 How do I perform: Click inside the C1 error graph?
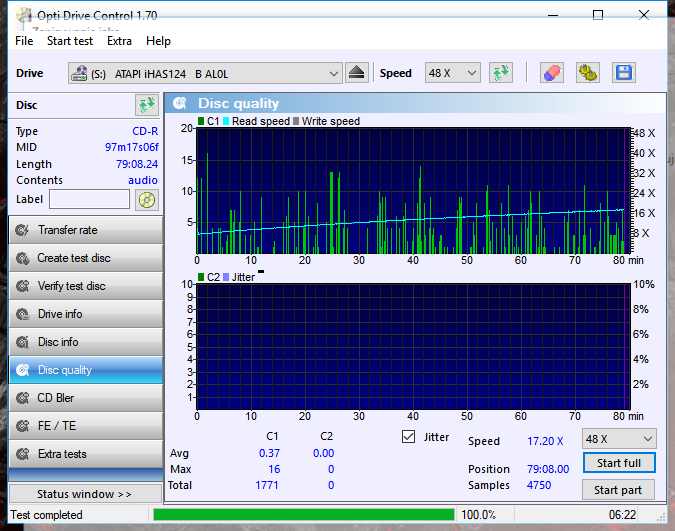pos(413,191)
